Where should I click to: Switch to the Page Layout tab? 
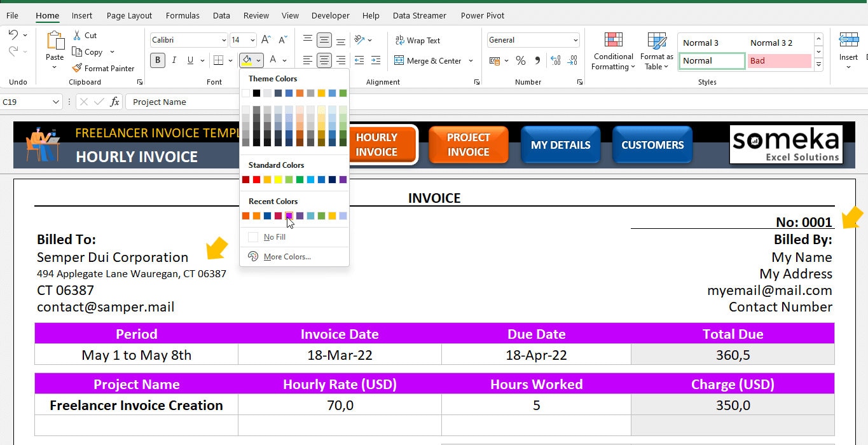coord(129,15)
